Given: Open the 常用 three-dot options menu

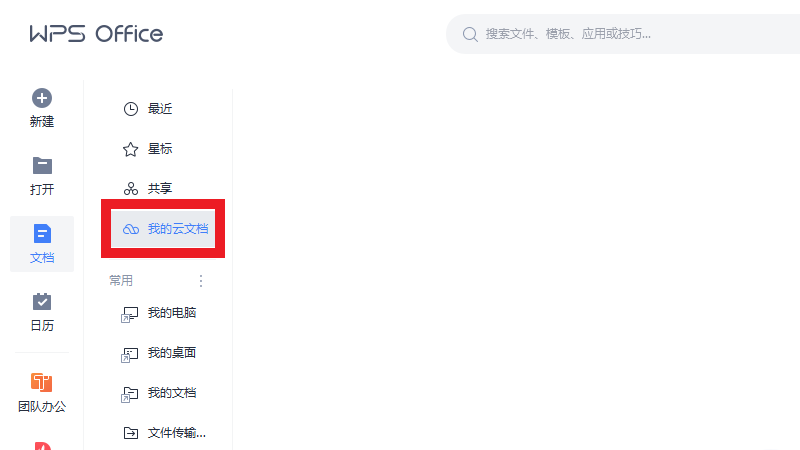Looking at the screenshot, I should pos(201,281).
